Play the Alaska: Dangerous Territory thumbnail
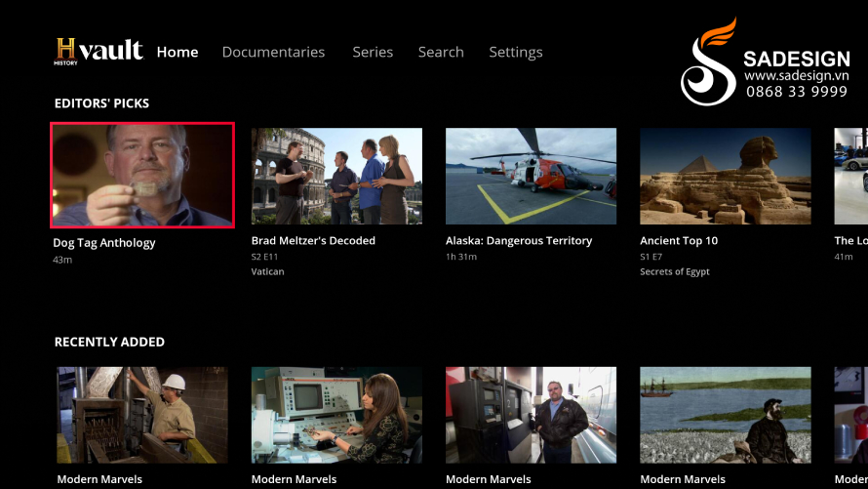 [x=531, y=176]
